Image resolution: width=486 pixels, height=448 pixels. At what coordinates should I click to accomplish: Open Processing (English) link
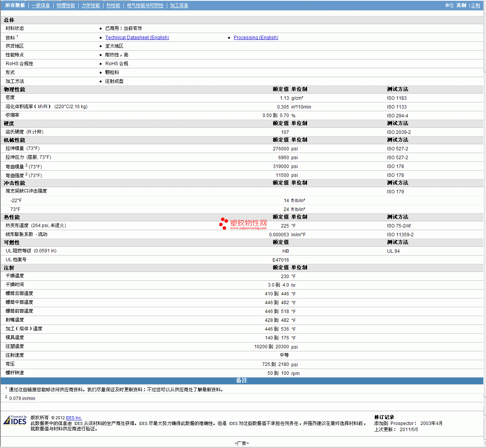tap(256, 38)
